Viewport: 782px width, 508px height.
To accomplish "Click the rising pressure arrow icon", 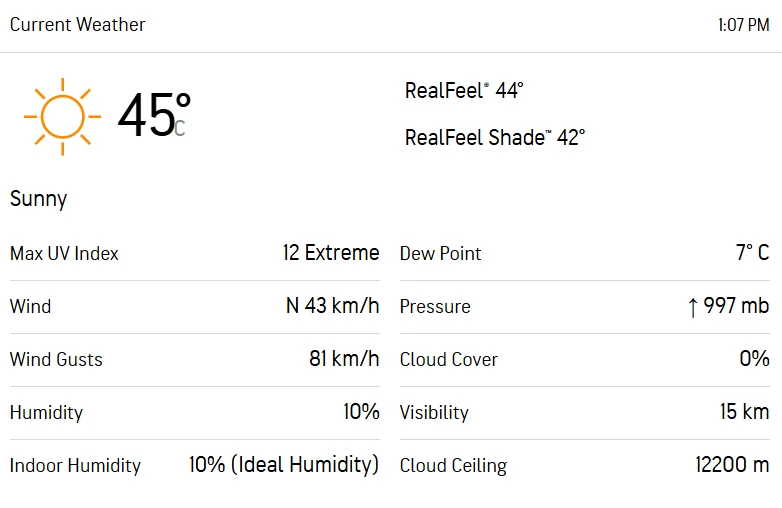I will [x=692, y=307].
